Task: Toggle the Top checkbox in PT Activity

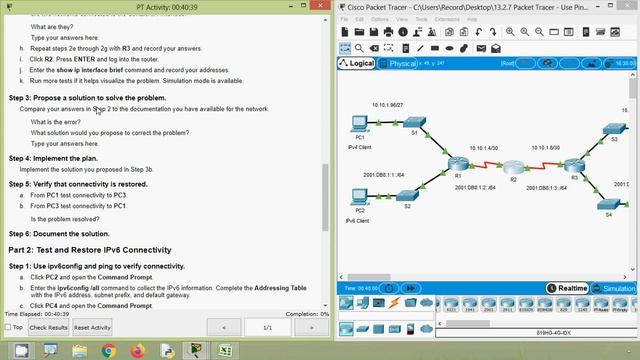Action: coord(8,327)
